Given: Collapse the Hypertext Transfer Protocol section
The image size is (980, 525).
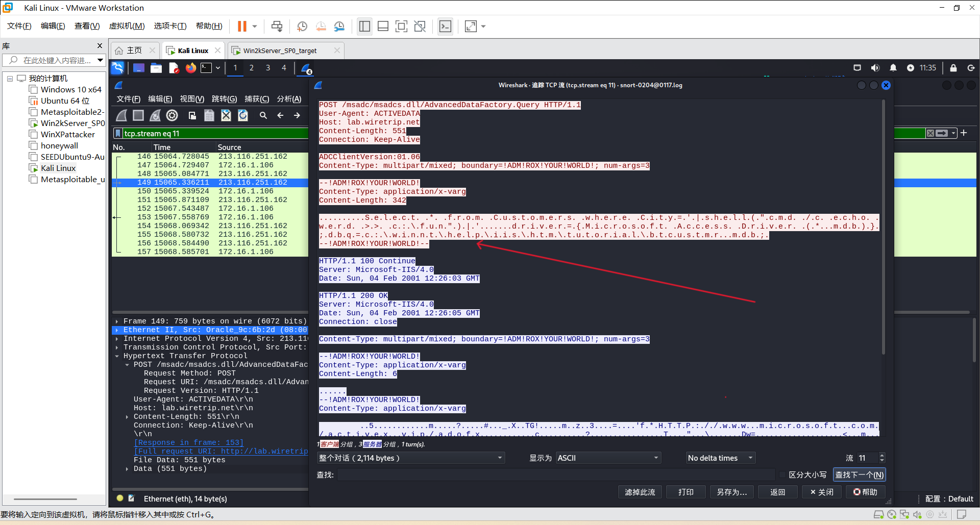Looking at the screenshot, I should (117, 356).
